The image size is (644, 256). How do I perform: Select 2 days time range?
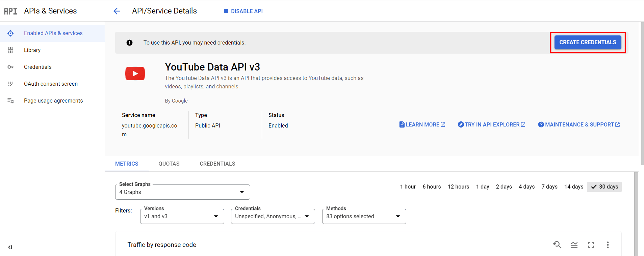504,187
